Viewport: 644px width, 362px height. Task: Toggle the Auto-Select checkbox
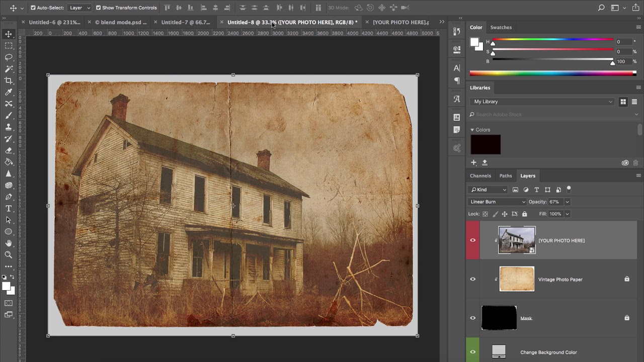click(33, 8)
